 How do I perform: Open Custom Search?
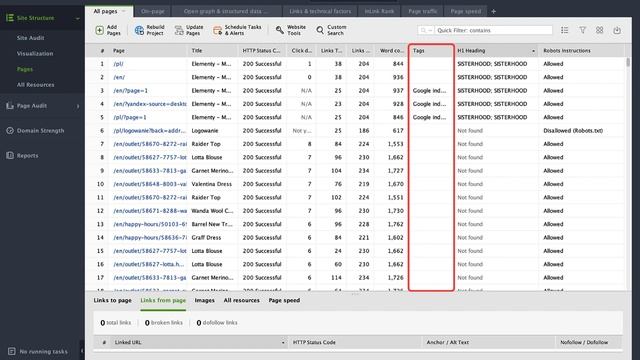[331, 30]
